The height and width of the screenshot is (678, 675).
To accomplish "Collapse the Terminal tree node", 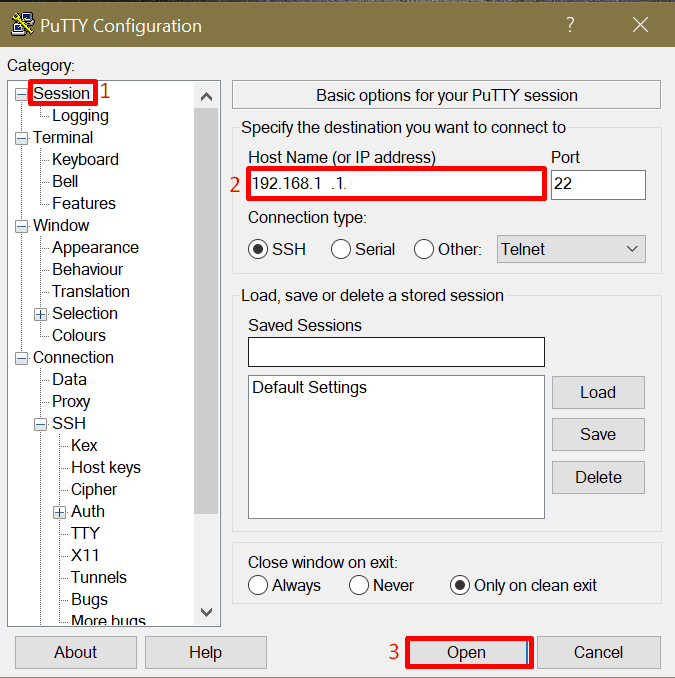I will click(21, 138).
